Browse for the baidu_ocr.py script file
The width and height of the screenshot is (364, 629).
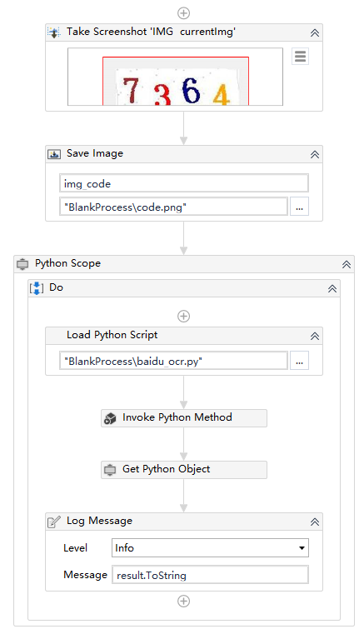300,361
